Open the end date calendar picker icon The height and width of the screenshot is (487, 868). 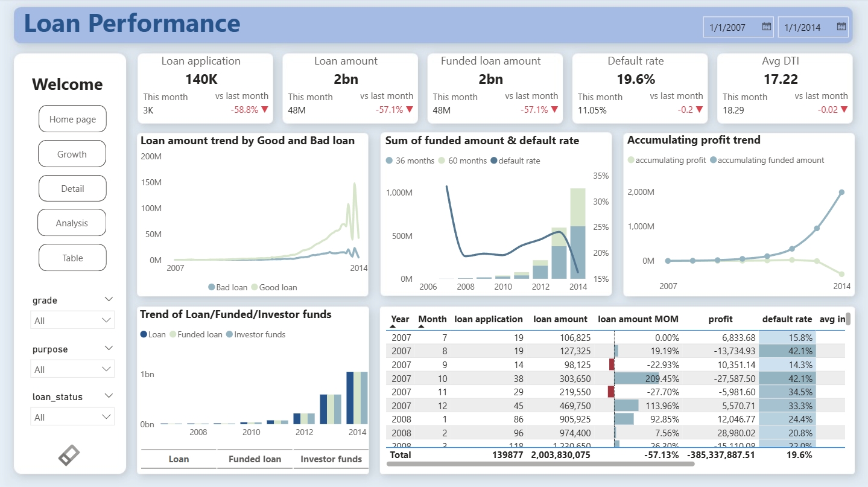[x=841, y=27]
